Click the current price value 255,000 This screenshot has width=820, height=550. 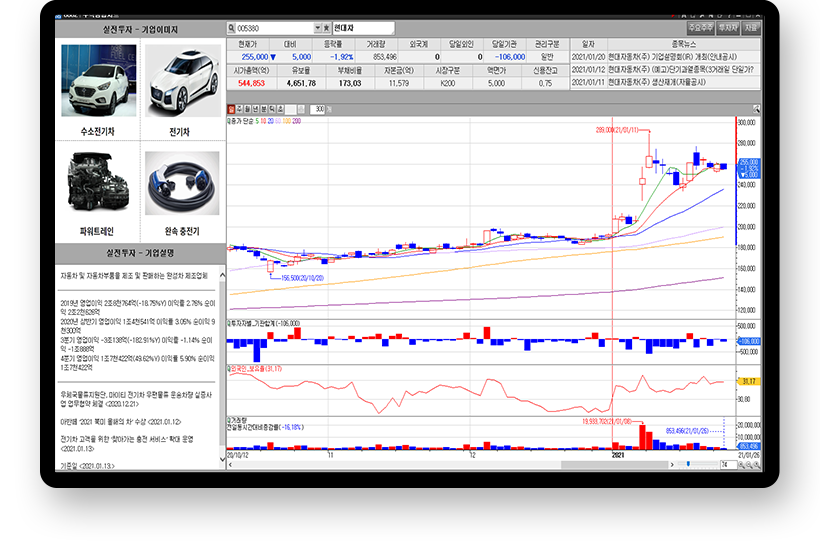pos(255,56)
